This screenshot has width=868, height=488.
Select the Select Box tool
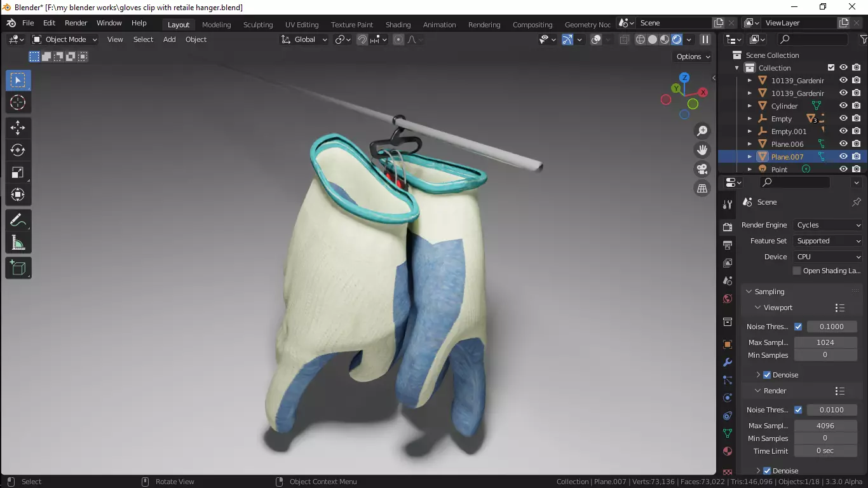[x=18, y=80]
